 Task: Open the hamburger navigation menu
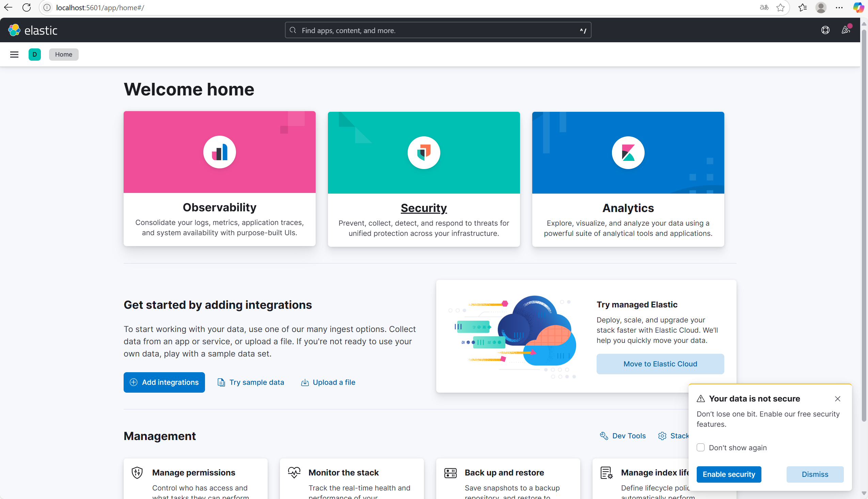(14, 55)
